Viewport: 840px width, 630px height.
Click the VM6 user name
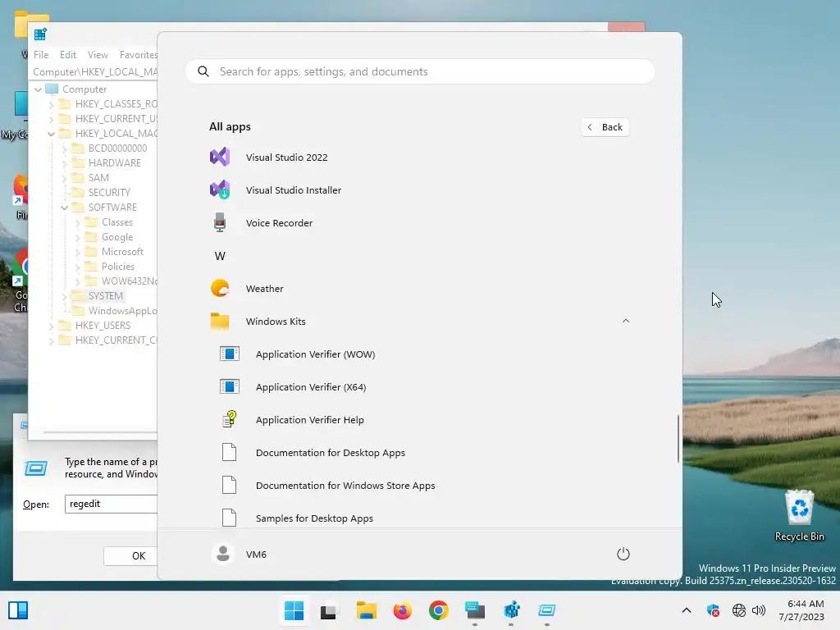pyautogui.click(x=256, y=554)
